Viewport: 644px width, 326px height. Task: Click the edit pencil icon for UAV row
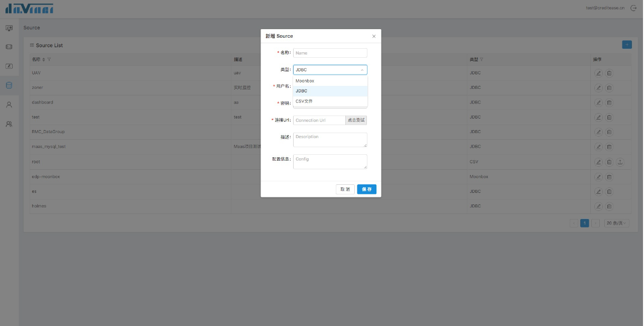[x=598, y=73]
